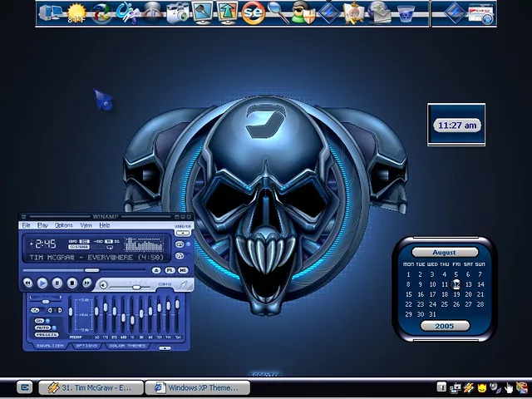Switch to Winamp COLOR THEMES tab
The height and width of the screenshot is (399, 532).
pos(127,346)
